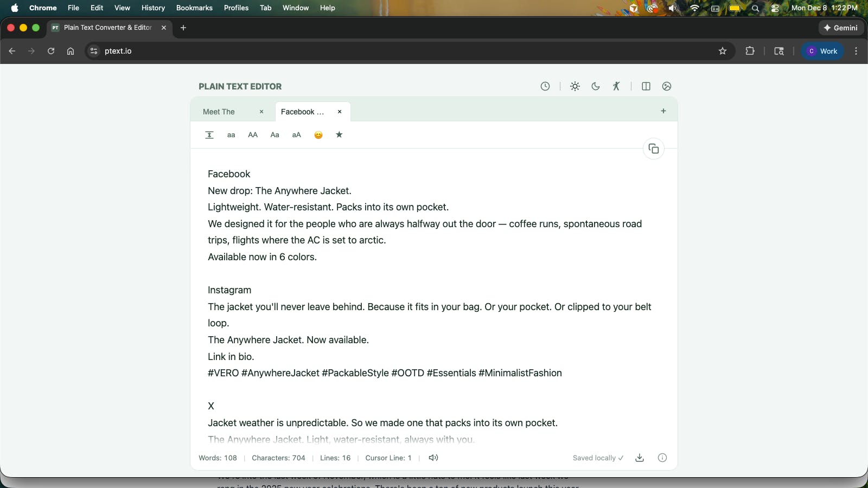Screen dimensions: 868x488
Task: Click the star favorites icon
Action: point(339,134)
